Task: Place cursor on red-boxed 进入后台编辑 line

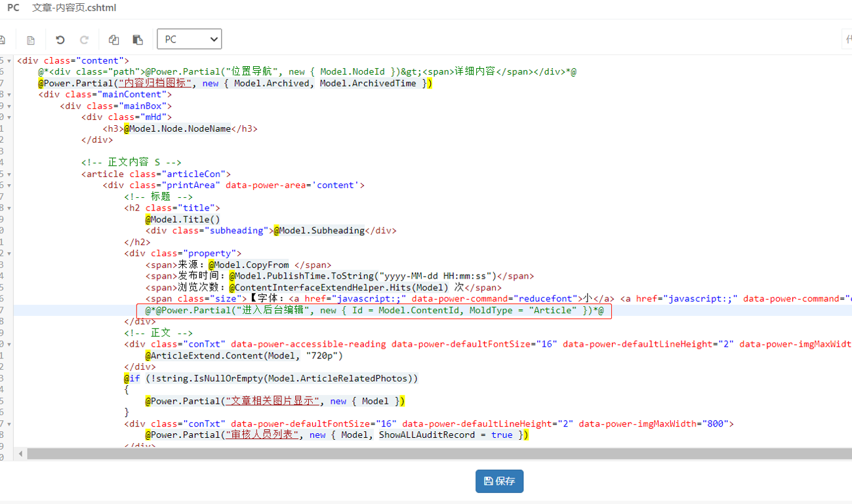Action: click(x=374, y=311)
